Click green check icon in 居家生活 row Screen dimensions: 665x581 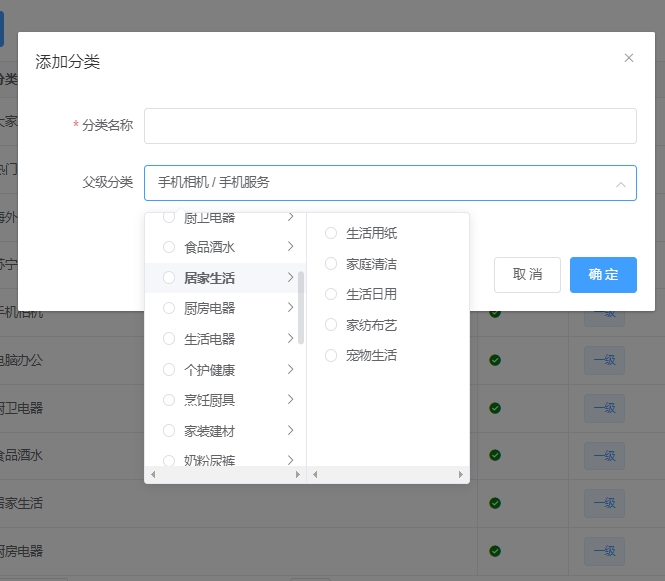(x=495, y=503)
